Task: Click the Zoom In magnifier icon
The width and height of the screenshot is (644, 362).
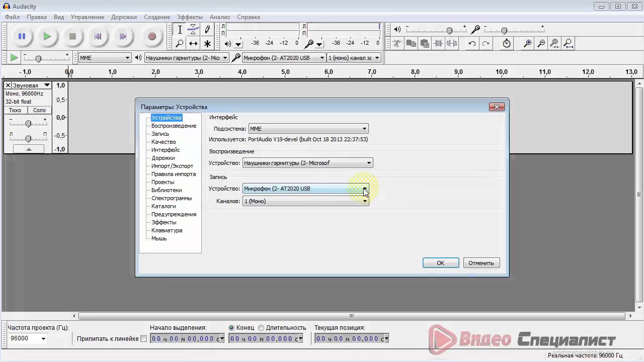Action: click(x=527, y=43)
